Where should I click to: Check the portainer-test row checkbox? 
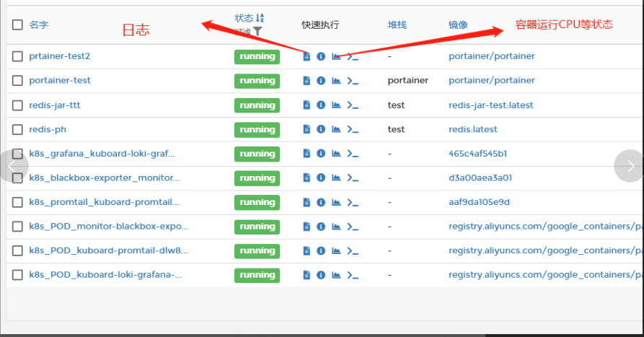pyautogui.click(x=17, y=81)
